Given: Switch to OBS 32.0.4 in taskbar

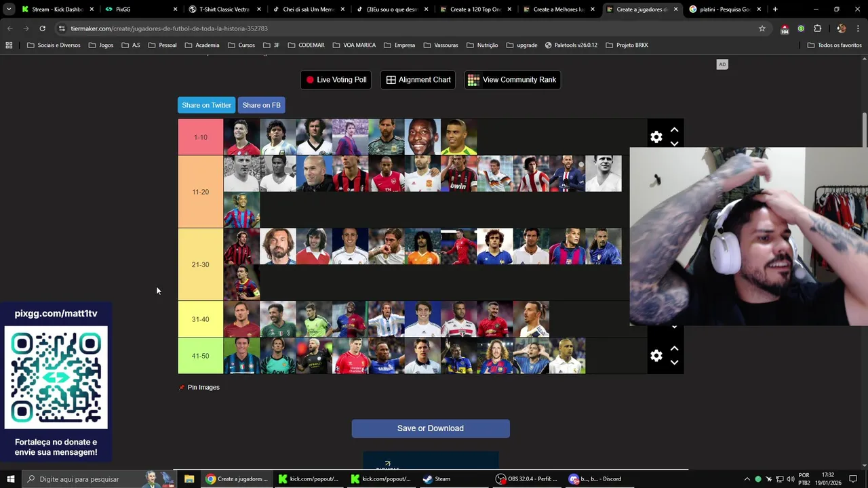Looking at the screenshot, I should (x=527, y=479).
